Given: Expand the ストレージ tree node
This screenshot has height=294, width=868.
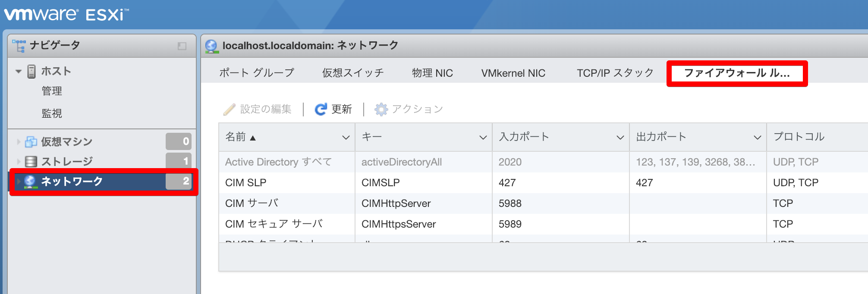Looking at the screenshot, I should pos(19,161).
